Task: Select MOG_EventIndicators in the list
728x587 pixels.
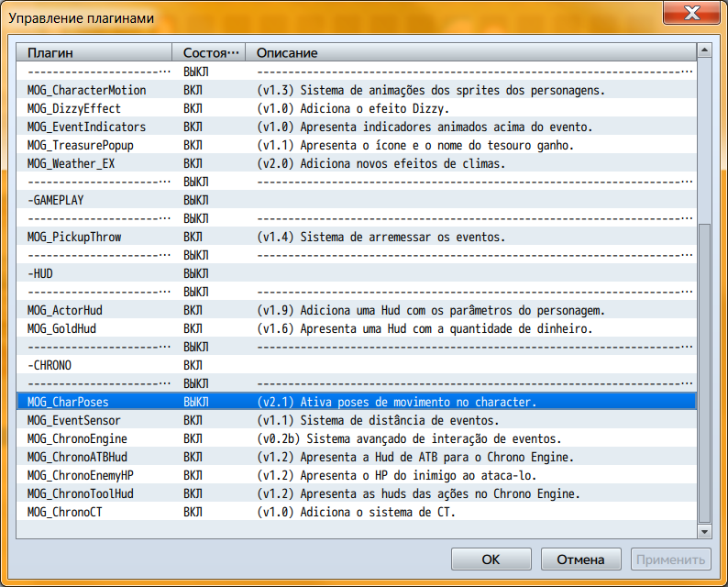Action: (87, 127)
